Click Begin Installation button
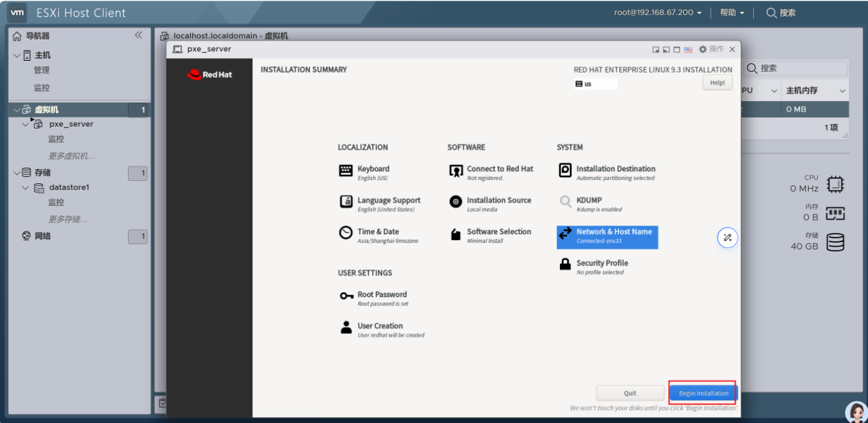868x423 pixels. pyautogui.click(x=703, y=393)
